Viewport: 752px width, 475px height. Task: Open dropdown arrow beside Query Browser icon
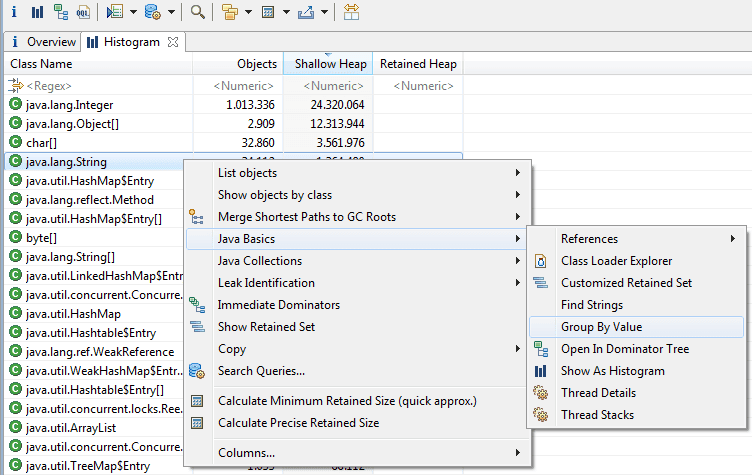(171, 12)
